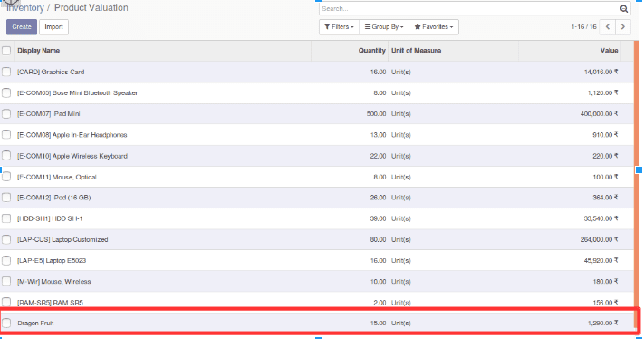Viewport: 644px width, 339px height.
Task: Check the Mouse, Optical row checkbox
Action: (6, 177)
